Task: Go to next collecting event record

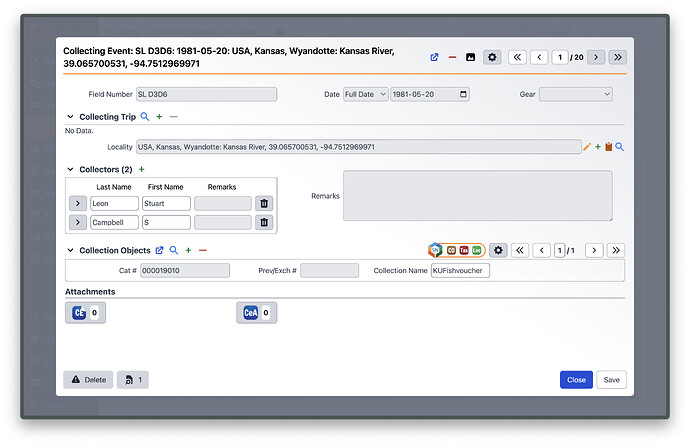Action: pyautogui.click(x=596, y=57)
